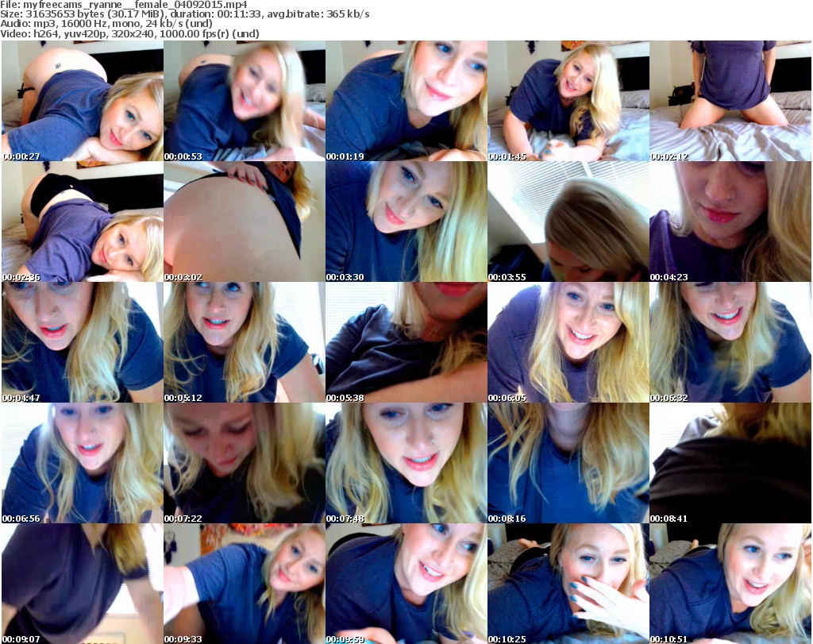The width and height of the screenshot is (813, 644).
Task: Select the frame stamped 00:00:53
Action: [245, 101]
